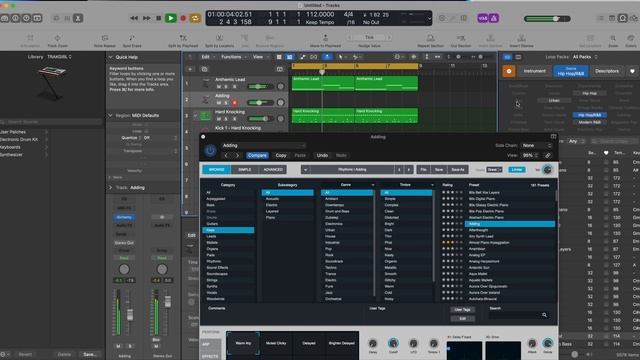Click the Save As button

pos(458,169)
